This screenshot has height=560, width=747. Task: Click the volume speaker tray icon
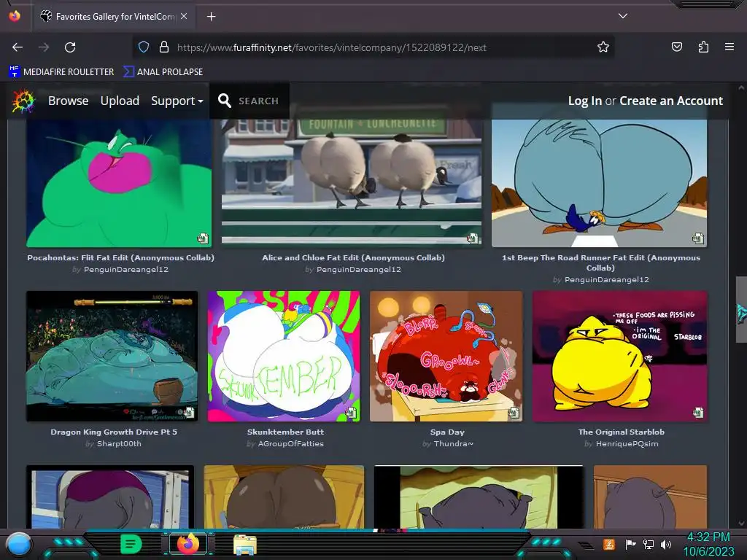[x=666, y=544]
